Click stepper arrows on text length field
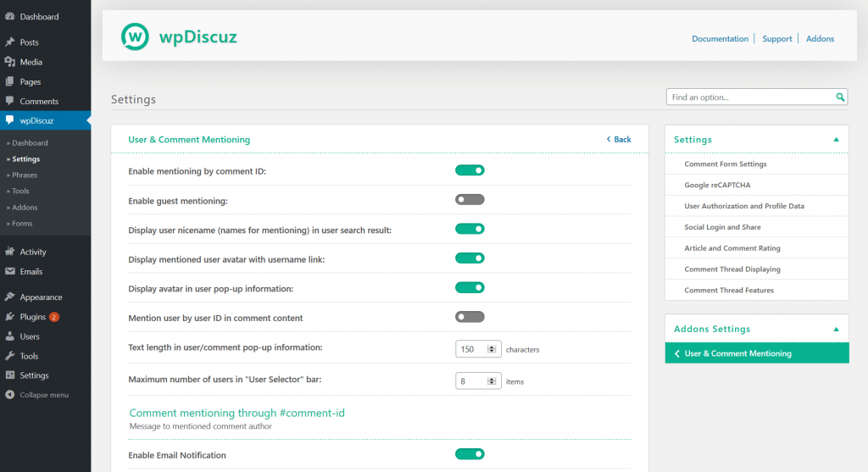This screenshot has width=868, height=472. point(492,349)
